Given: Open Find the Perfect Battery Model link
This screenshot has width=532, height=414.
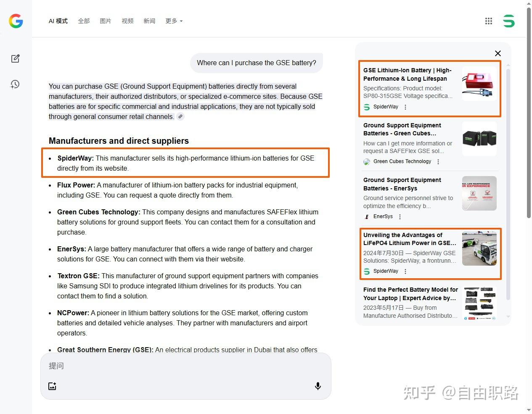Looking at the screenshot, I should 411,294.
